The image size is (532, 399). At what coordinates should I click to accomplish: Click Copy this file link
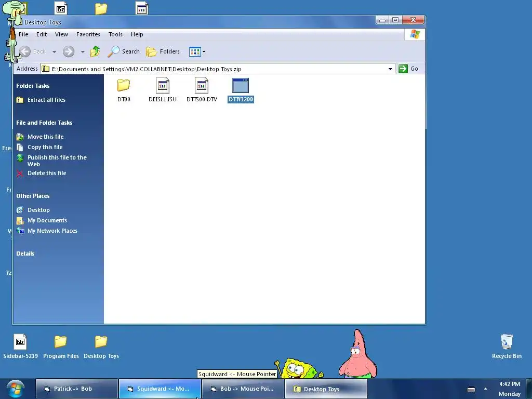(x=45, y=147)
